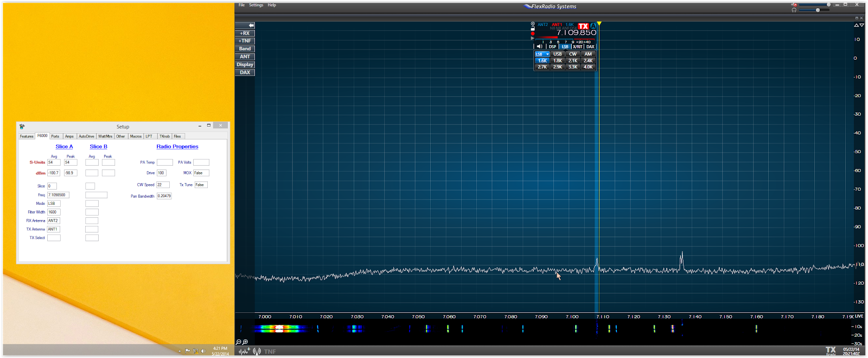Adjust the main speaker volume slider
This screenshot has width=868, height=358.
814,4
